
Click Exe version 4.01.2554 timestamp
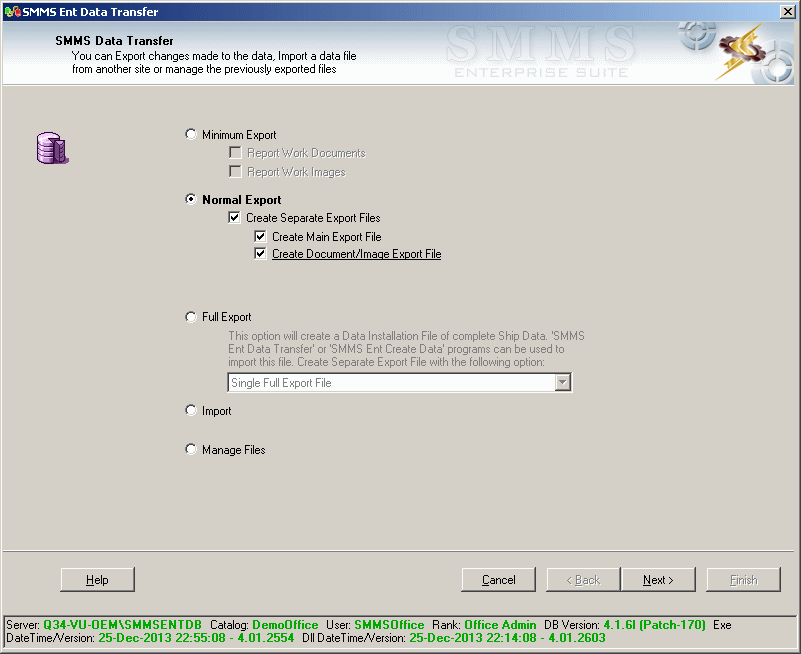tap(196, 638)
